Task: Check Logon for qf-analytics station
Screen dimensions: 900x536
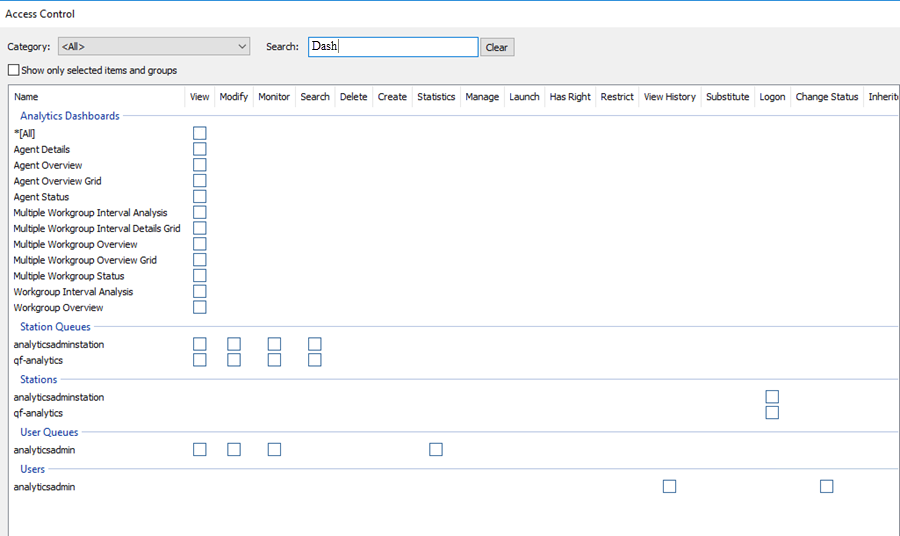Action: (x=772, y=413)
